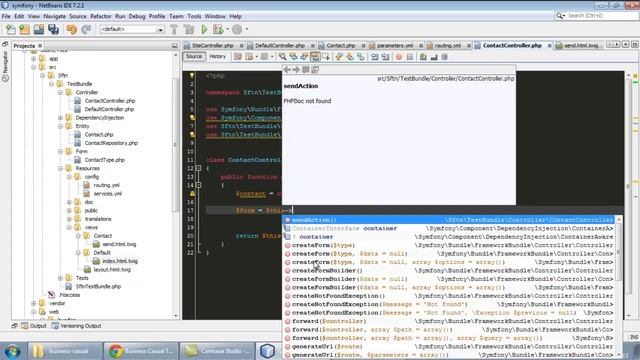Expand the doc folder node

point(69,202)
